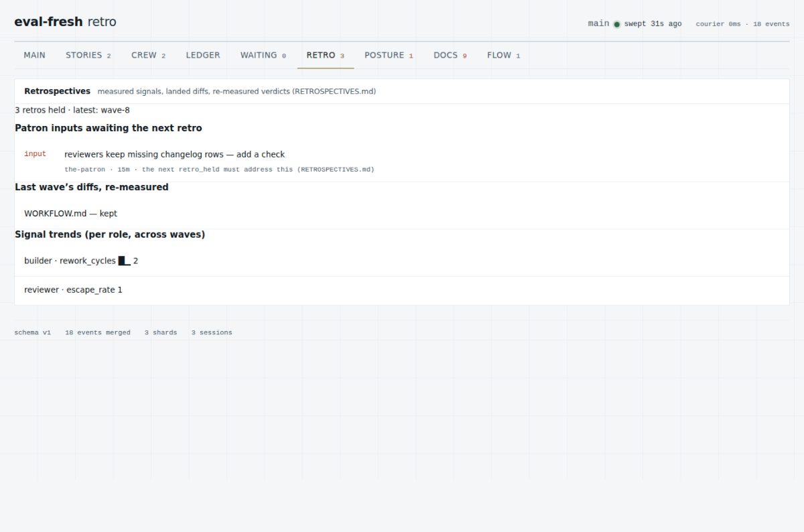Open the FLOW tab
This screenshot has width=804, height=532.
coord(503,55)
